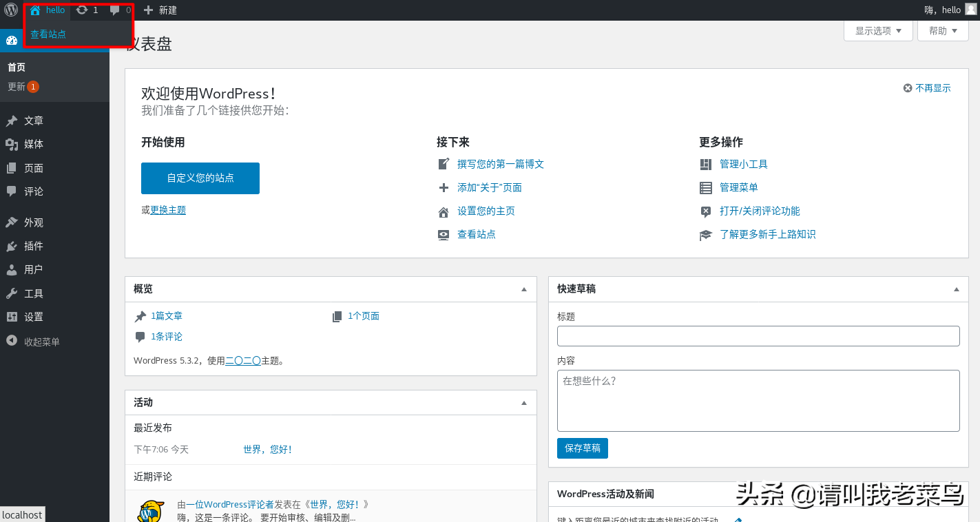980x522 pixels.
Task: Focus the 内容 draft textarea
Action: coord(758,401)
